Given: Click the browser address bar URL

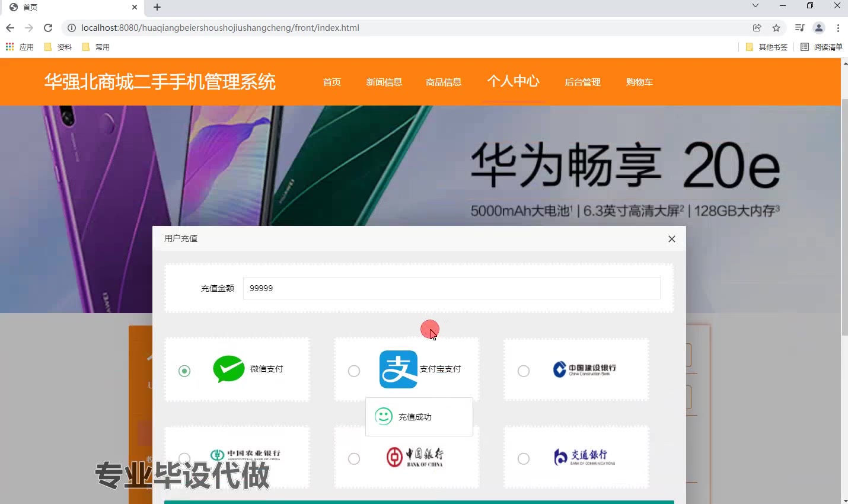Looking at the screenshot, I should [220, 28].
